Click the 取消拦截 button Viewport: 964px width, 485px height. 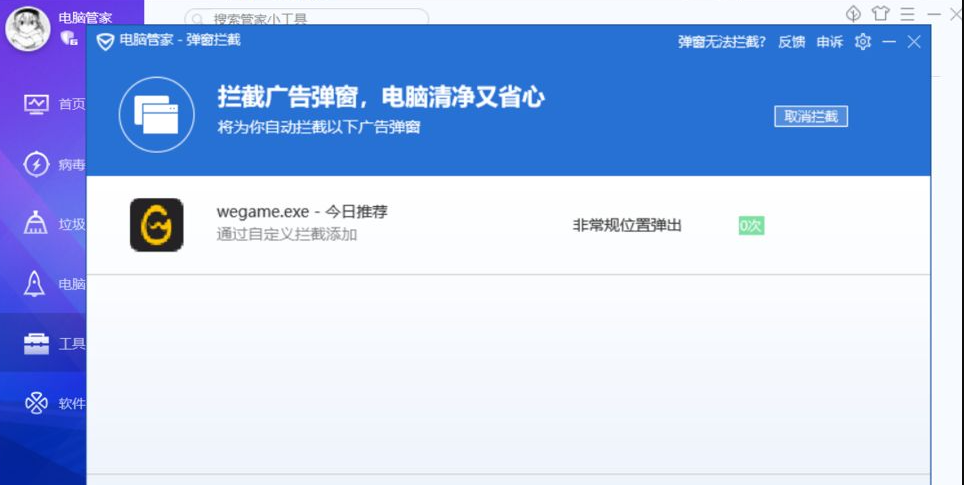pyautogui.click(x=811, y=117)
